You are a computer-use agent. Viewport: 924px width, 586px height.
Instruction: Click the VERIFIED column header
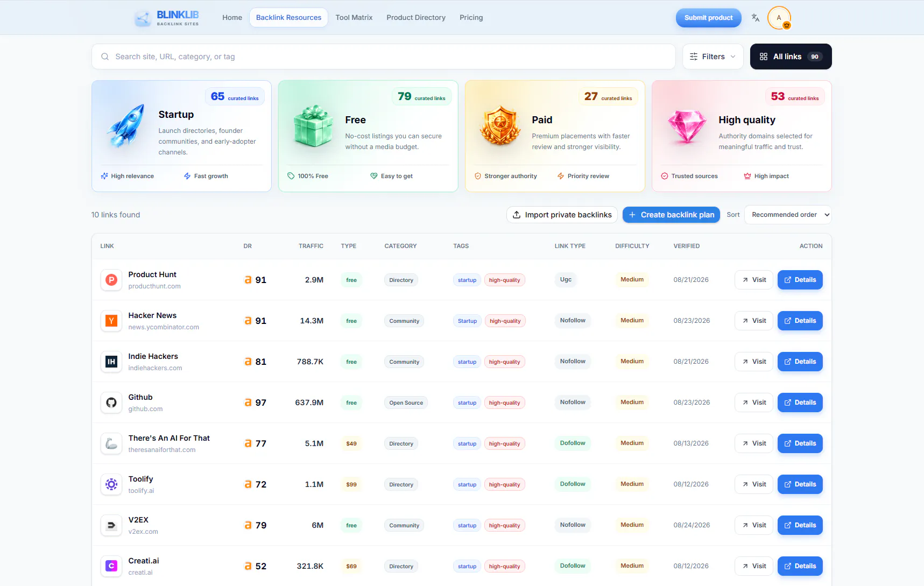point(687,246)
